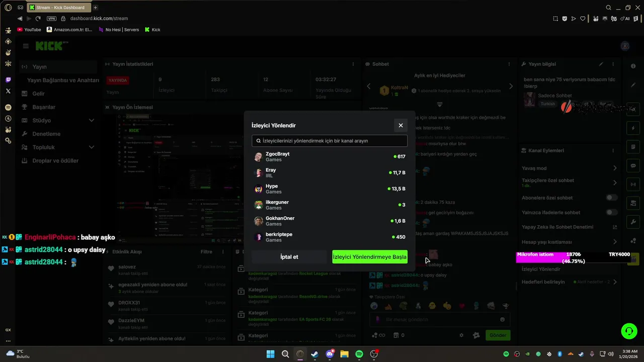Open the Windows Start menu
644x362 pixels.
click(x=270, y=354)
